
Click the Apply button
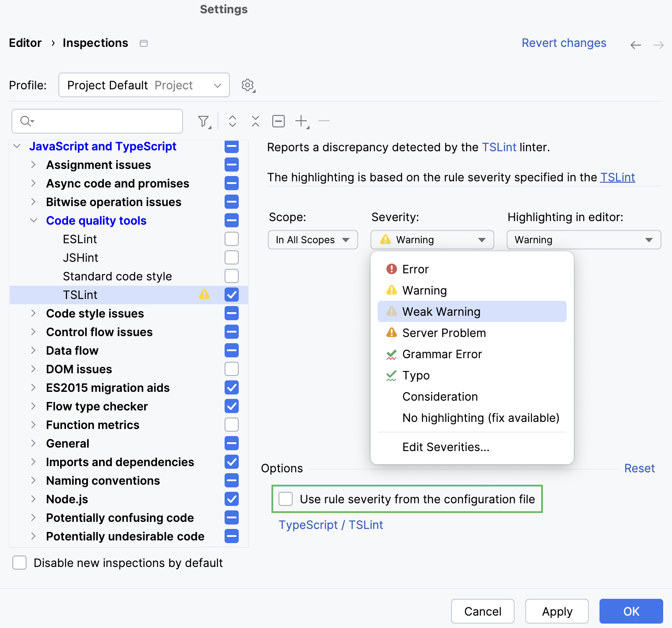tap(556, 611)
